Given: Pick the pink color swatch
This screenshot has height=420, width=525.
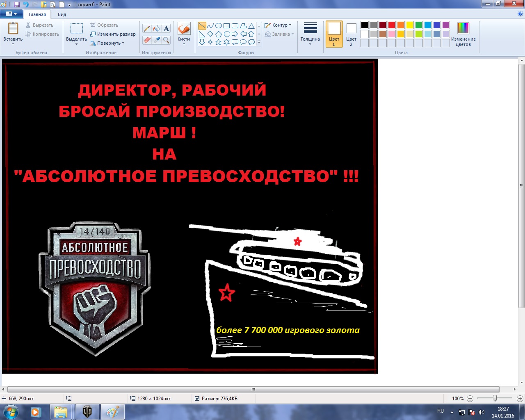Looking at the screenshot, I should (x=392, y=34).
